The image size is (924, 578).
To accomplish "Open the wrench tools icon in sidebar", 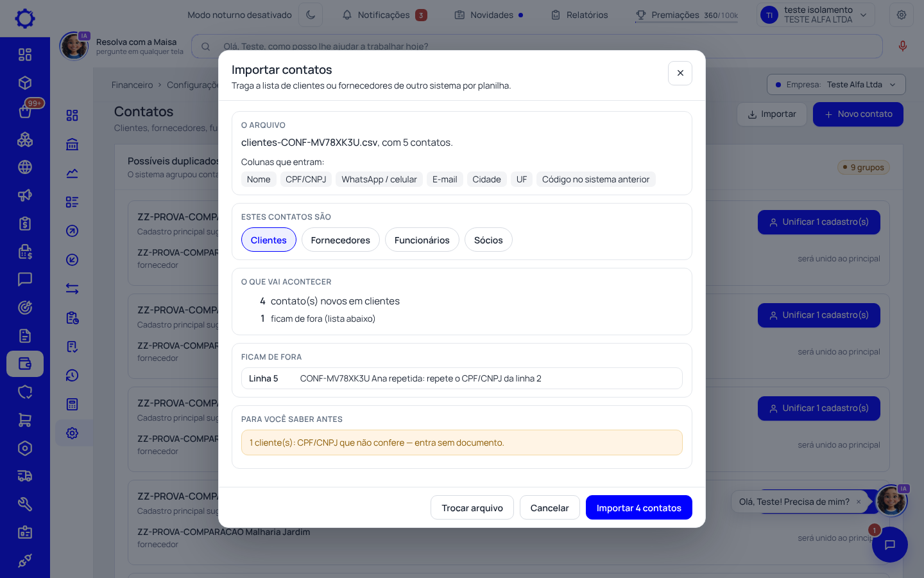I will point(25,504).
